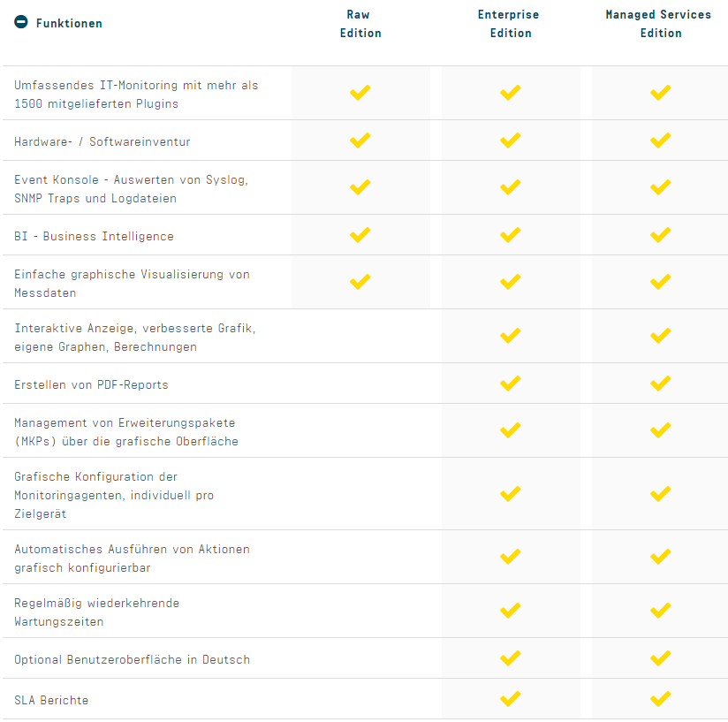The height and width of the screenshot is (722, 728).
Task: Select the Managed Services Edition column header
Action: click(x=661, y=24)
